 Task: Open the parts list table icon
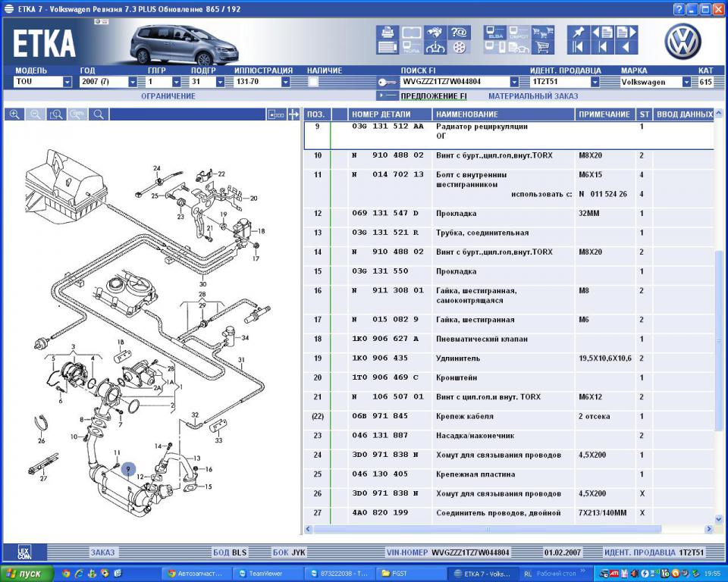pyautogui.click(x=388, y=47)
